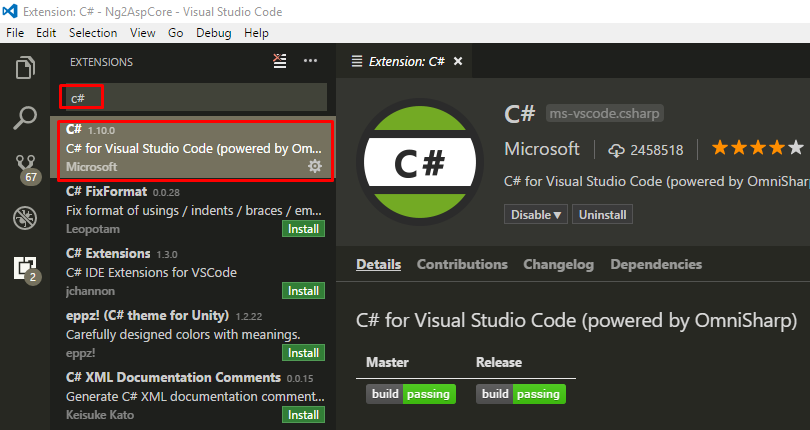
Task: Click the C# extension large logo
Action: point(419,164)
